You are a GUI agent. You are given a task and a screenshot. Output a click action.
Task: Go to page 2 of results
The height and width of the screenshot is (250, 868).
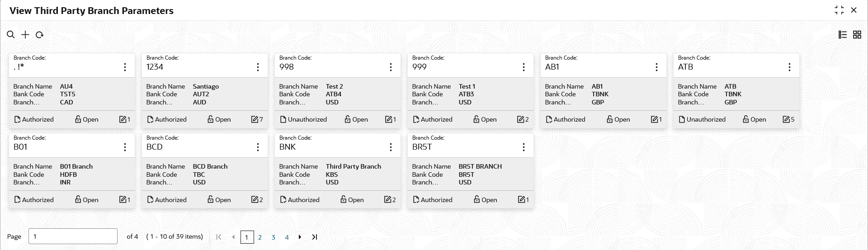(260, 237)
